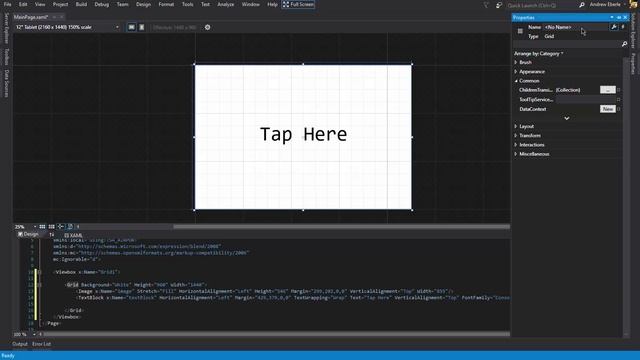Image resolution: width=640 pixels, height=360 pixels.
Task: Click the DataContext New button
Action: coord(608,109)
